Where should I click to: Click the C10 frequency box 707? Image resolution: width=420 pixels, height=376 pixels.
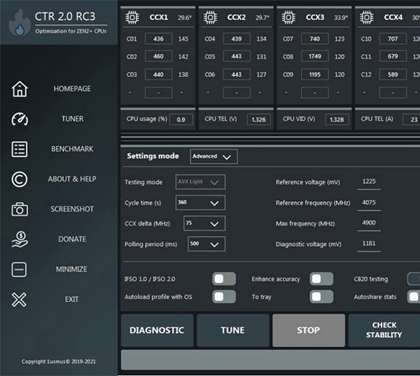coord(393,39)
